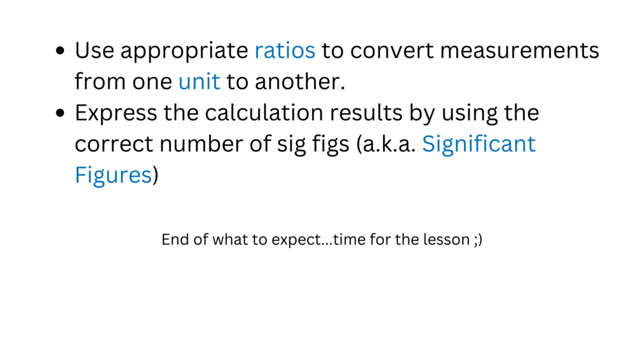
Task: Click the winking ';)' emoticon text
Action: pyautogui.click(x=477, y=240)
